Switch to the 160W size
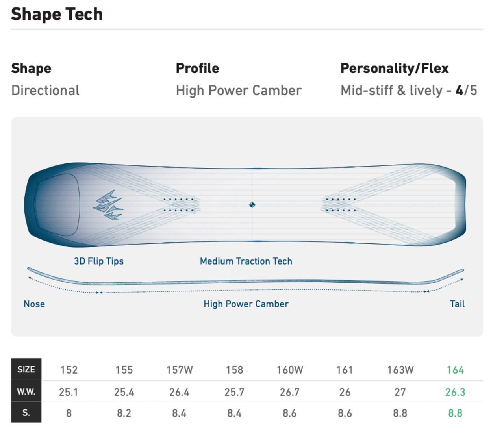504x439 pixels. point(290,370)
